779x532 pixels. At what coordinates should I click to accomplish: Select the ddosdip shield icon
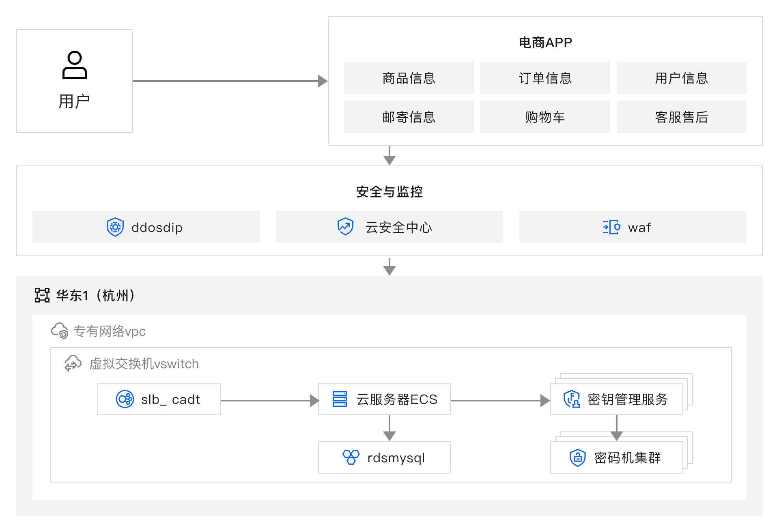pyautogui.click(x=115, y=227)
